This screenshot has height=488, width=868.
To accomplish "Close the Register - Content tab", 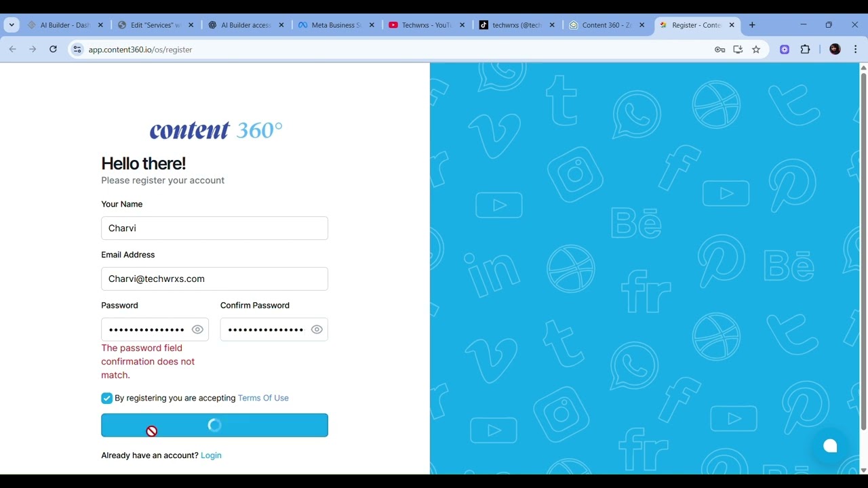I will (732, 25).
